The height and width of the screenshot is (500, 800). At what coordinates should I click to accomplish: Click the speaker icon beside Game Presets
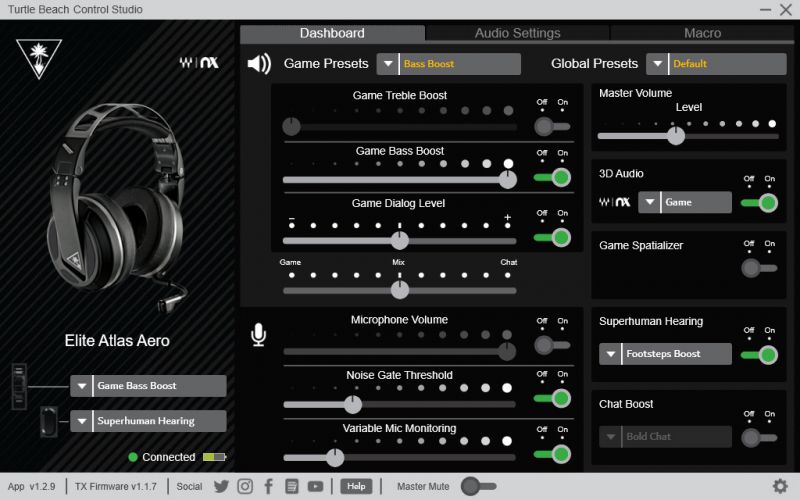259,64
